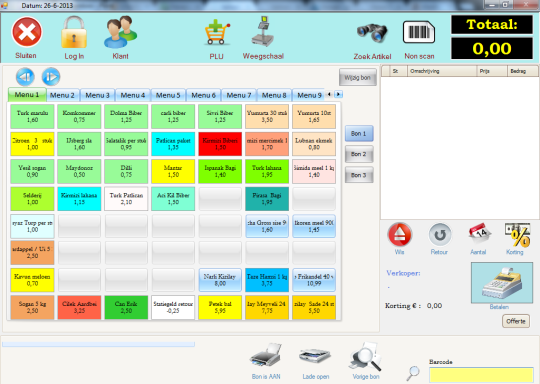
Task: Add Yesil sogan 0,90 product
Action: coord(32,171)
